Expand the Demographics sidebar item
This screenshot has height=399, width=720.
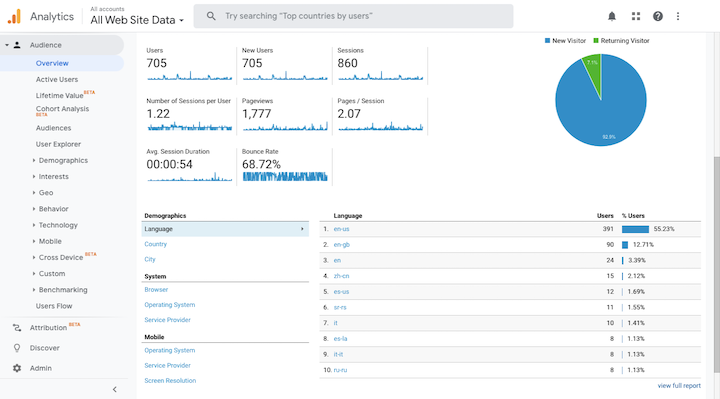pyautogui.click(x=34, y=160)
